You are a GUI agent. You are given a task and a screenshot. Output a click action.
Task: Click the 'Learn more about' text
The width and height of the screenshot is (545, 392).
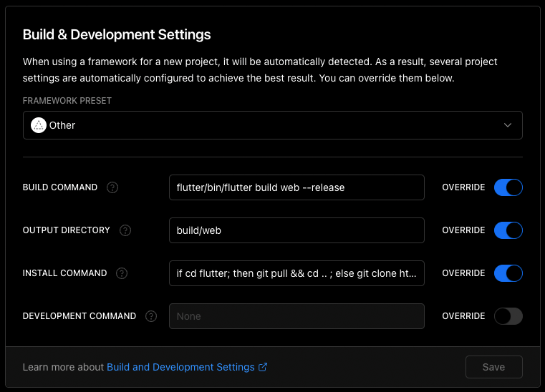63,367
